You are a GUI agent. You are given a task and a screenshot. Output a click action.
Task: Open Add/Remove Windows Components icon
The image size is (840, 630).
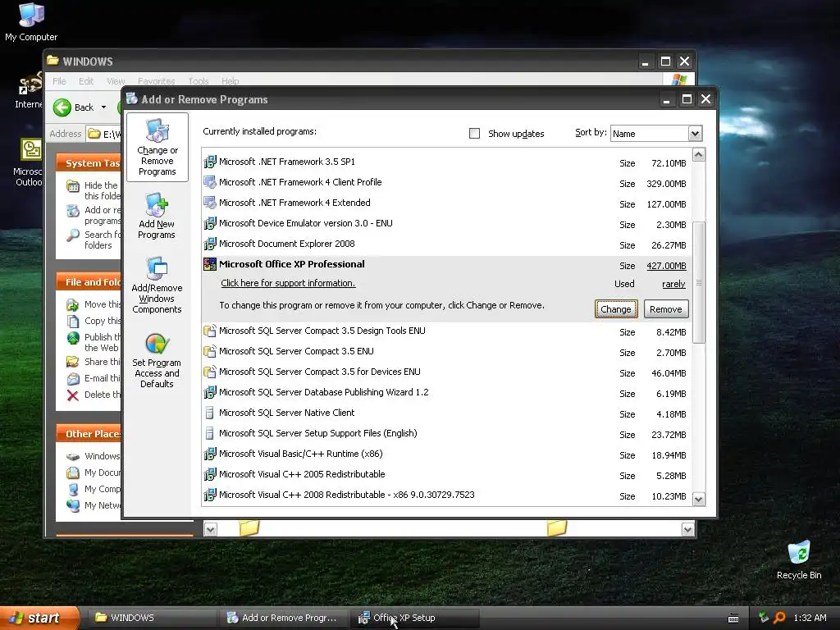pyautogui.click(x=157, y=285)
